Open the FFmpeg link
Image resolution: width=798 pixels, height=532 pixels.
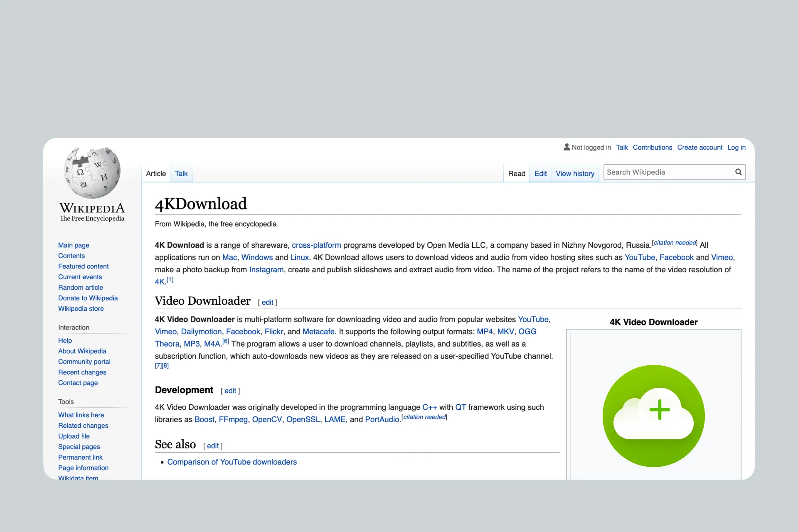coord(233,420)
